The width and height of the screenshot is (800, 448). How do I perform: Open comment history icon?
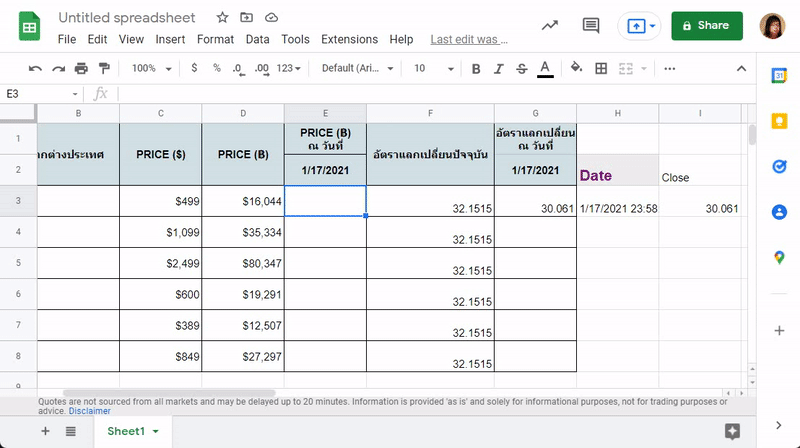(591, 26)
